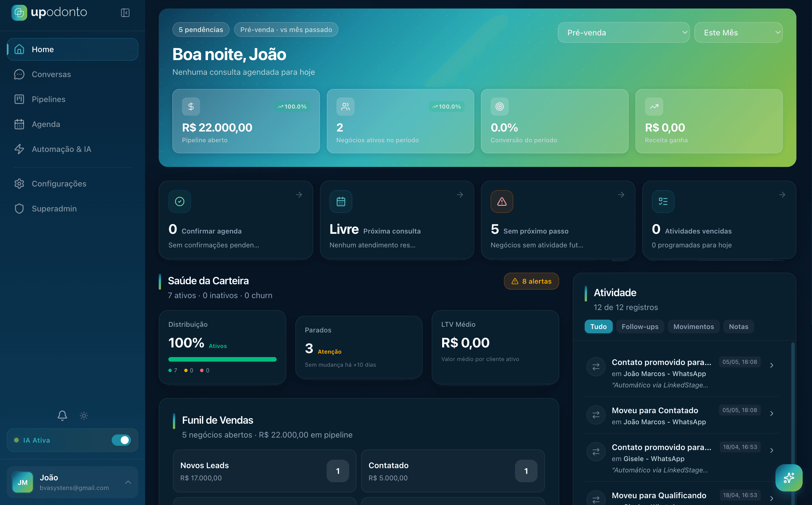Open the Home menu item

[x=73, y=49]
